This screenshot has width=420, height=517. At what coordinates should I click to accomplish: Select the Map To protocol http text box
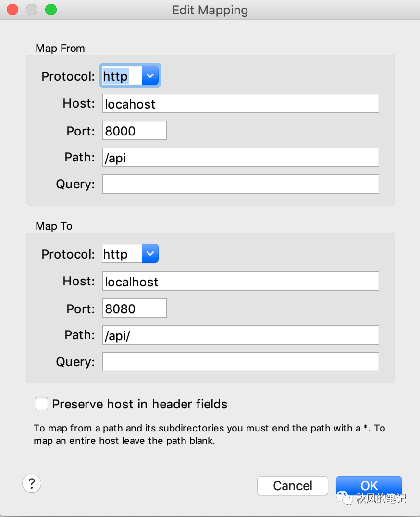point(122,253)
